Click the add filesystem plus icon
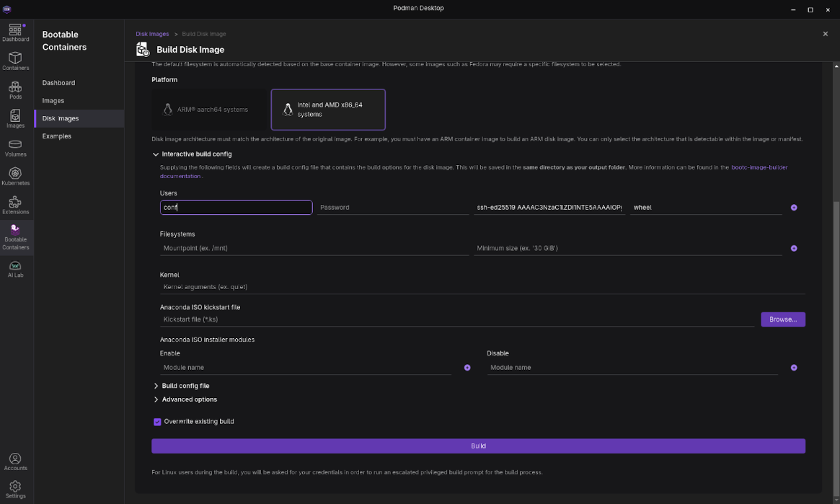The image size is (840, 504). coord(794,249)
